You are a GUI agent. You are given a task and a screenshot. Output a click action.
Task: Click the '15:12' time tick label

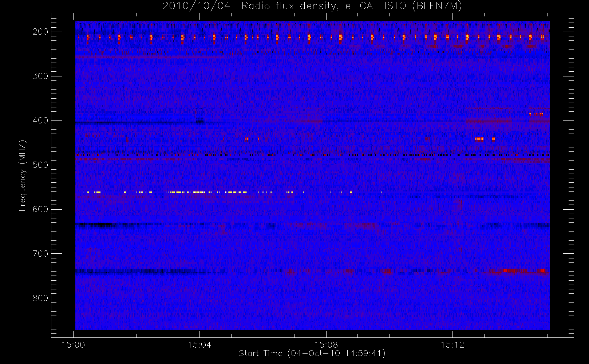click(452, 345)
